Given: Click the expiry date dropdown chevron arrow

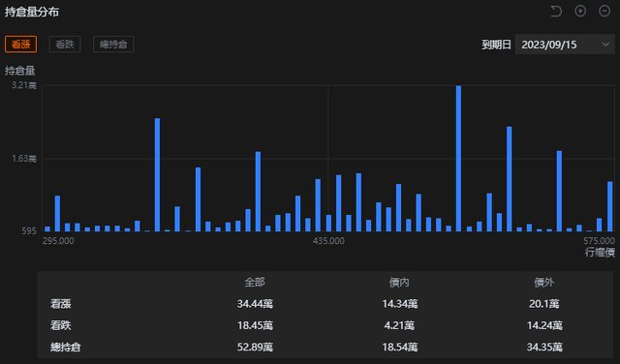Looking at the screenshot, I should coord(605,45).
